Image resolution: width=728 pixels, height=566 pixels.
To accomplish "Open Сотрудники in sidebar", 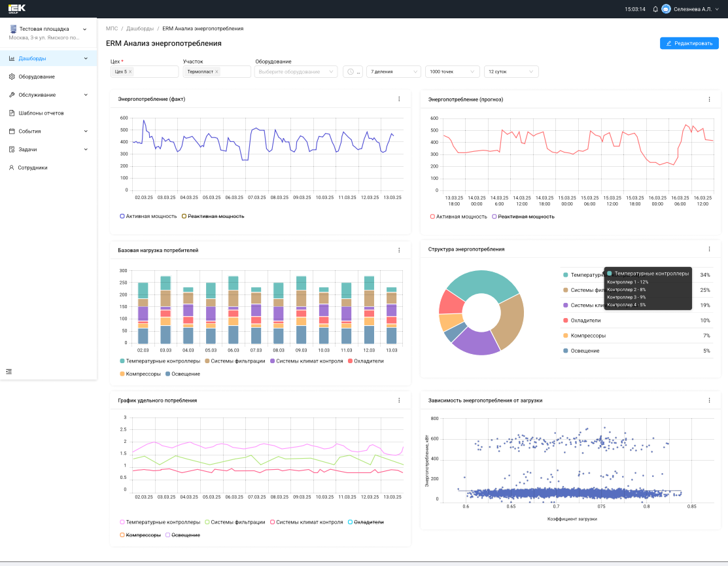I will [48, 168].
